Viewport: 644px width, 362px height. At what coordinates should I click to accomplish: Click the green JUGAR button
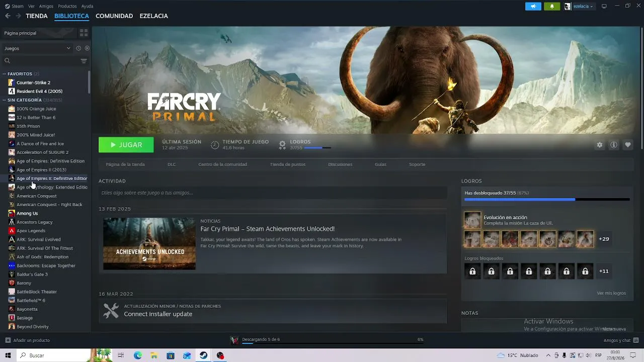(126, 145)
